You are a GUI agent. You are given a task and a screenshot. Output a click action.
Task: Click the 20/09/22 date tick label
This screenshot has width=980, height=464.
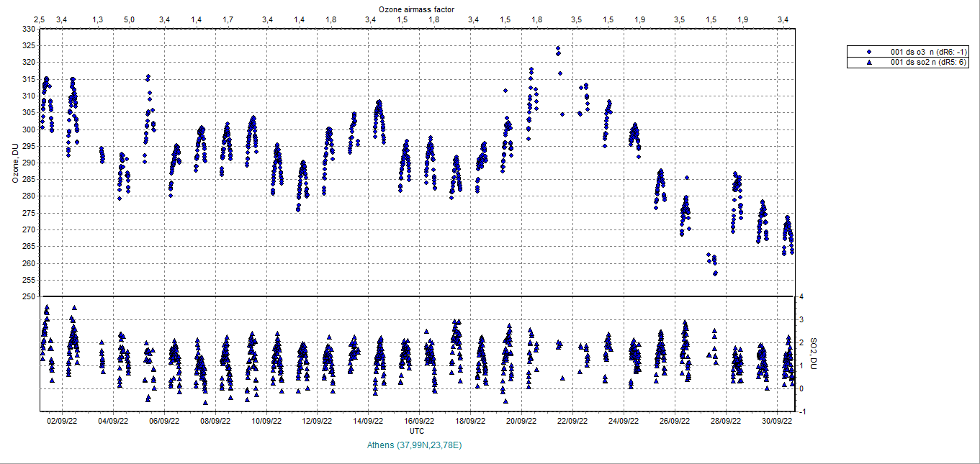coord(520,422)
